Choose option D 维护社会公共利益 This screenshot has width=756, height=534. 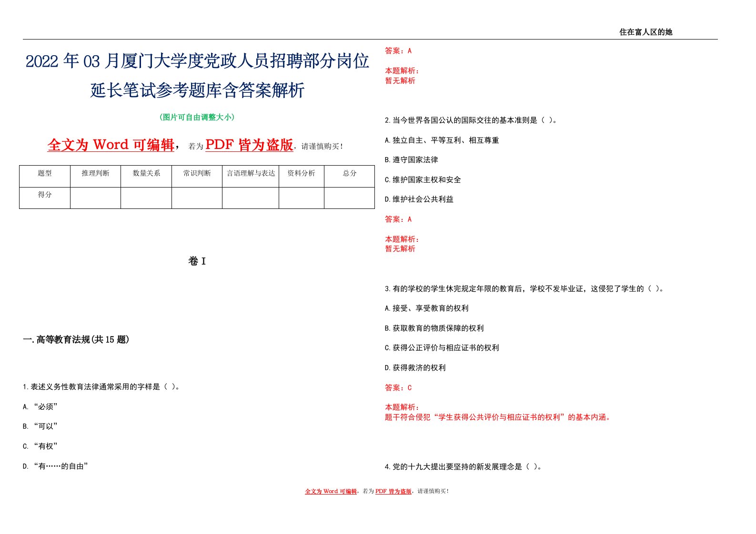pos(419,199)
